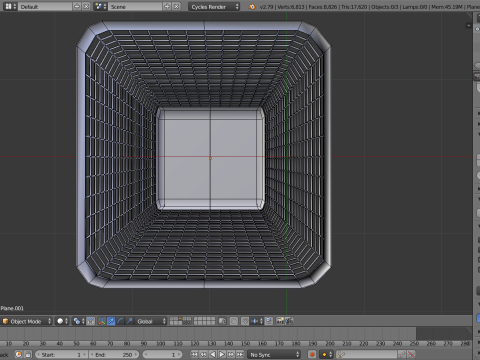Jump to the start frame

pos(194,355)
